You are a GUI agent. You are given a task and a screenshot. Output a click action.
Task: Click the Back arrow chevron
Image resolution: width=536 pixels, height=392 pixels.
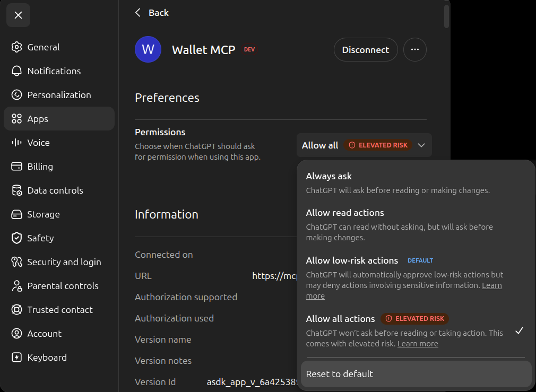138,13
